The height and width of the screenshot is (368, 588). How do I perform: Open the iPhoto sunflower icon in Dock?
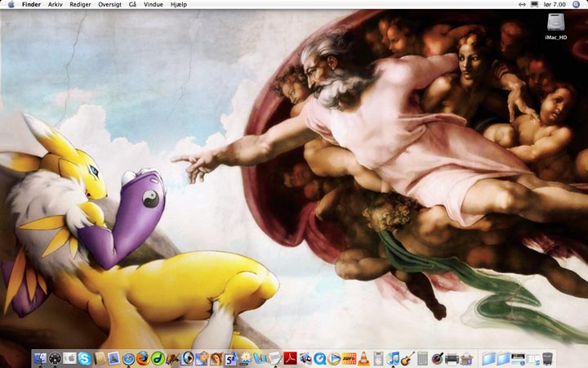click(246, 358)
